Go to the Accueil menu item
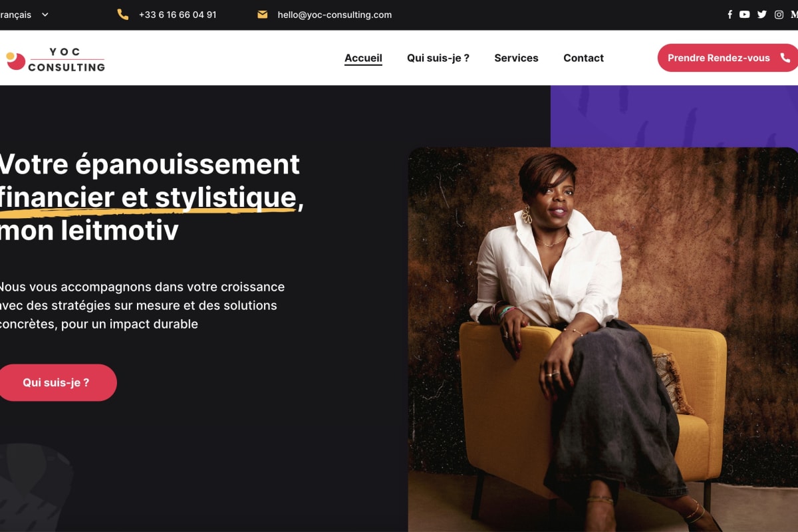This screenshot has width=798, height=532. [363, 58]
